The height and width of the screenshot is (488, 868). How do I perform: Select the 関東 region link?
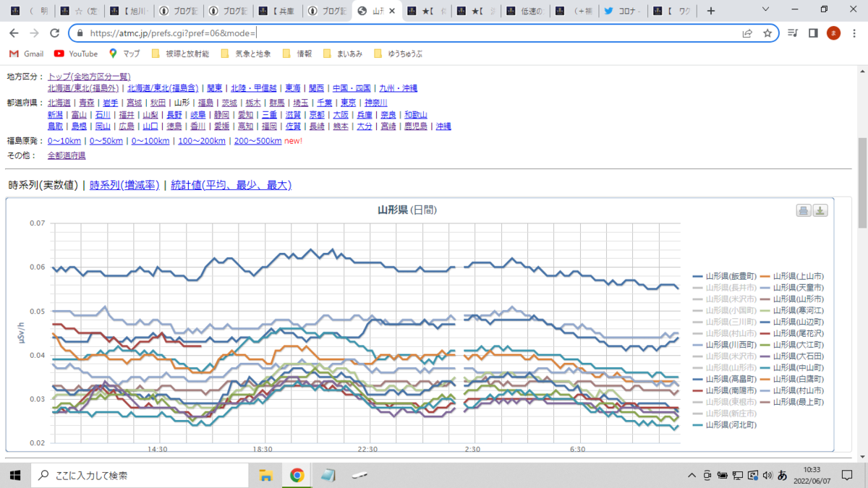pos(213,88)
